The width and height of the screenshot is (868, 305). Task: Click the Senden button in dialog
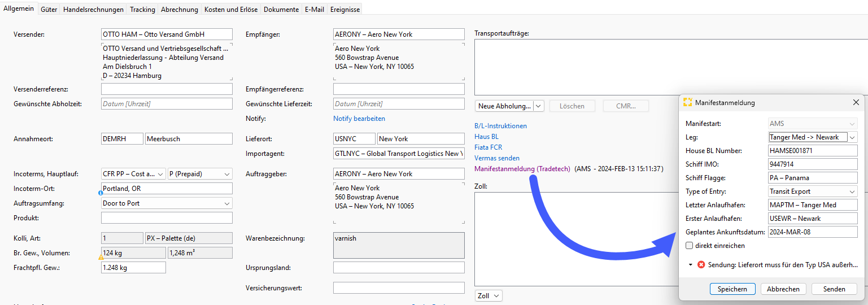[x=834, y=289]
